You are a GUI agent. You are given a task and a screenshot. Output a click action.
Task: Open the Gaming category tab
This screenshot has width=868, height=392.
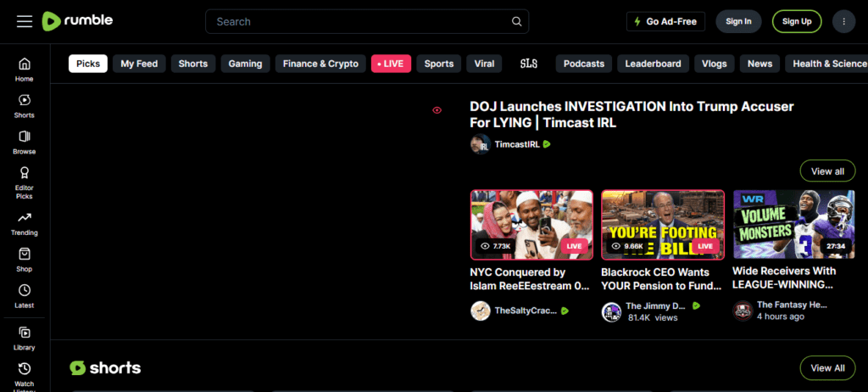[245, 63]
